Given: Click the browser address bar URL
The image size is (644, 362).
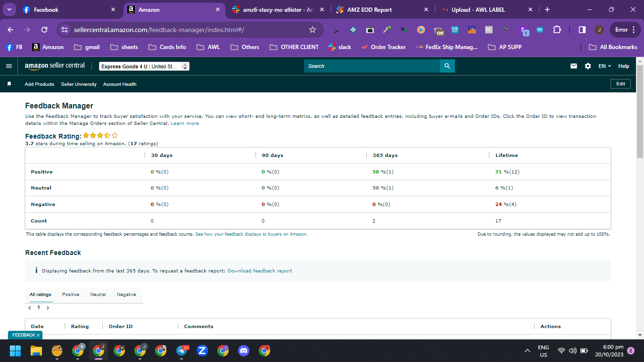Looking at the screenshot, I should click(159, 30).
